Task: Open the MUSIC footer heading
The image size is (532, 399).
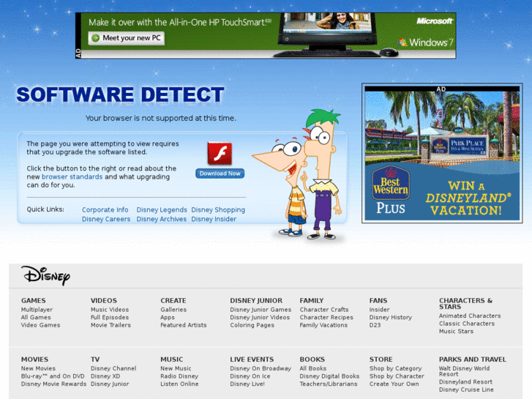Action: (x=172, y=359)
